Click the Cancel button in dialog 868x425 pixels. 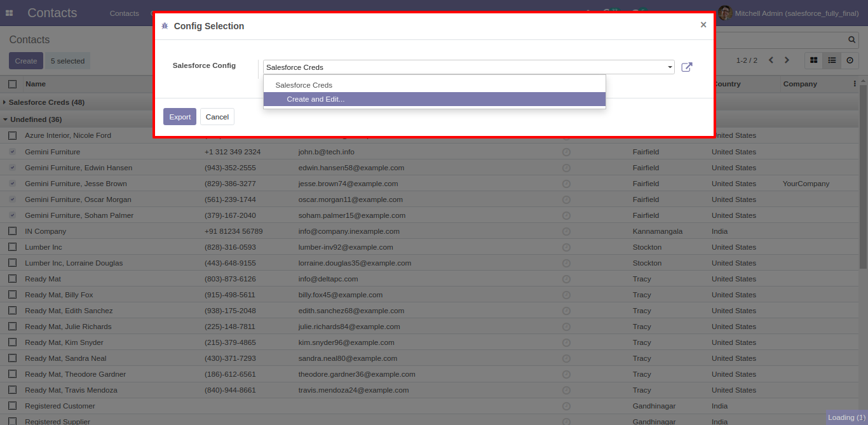pyautogui.click(x=217, y=117)
